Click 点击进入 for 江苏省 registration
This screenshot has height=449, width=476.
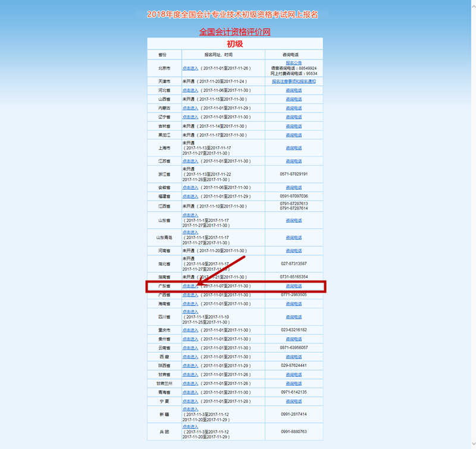(190, 161)
